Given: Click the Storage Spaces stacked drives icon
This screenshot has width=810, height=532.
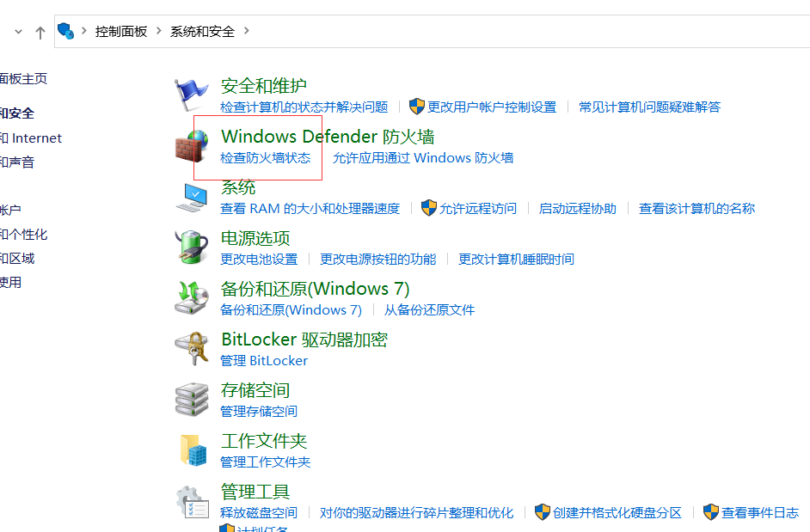Looking at the screenshot, I should (x=192, y=400).
